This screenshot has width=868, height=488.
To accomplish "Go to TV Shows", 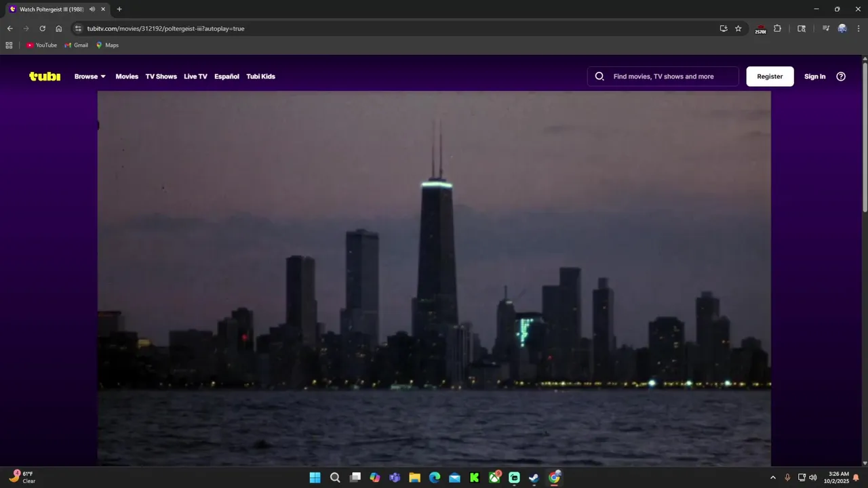I will pyautogui.click(x=161, y=77).
